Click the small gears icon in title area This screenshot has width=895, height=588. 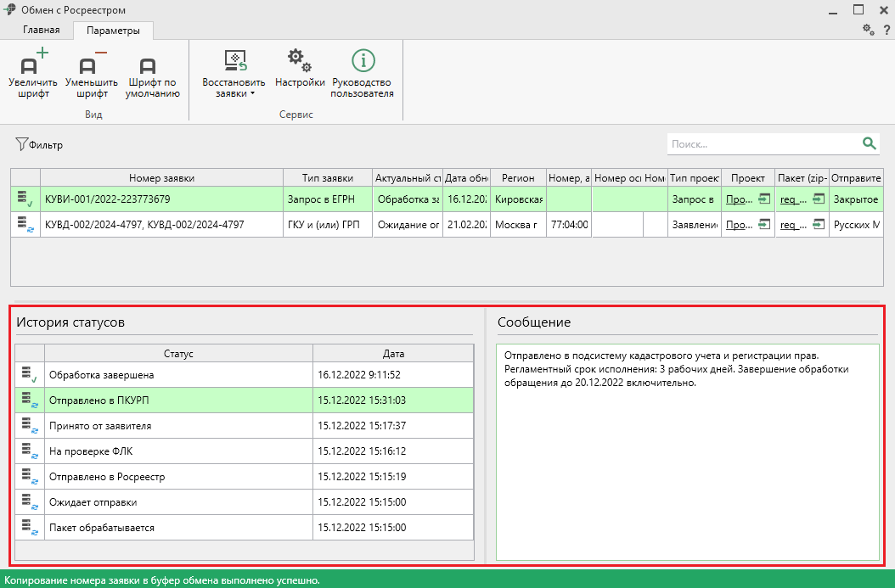pos(868,29)
